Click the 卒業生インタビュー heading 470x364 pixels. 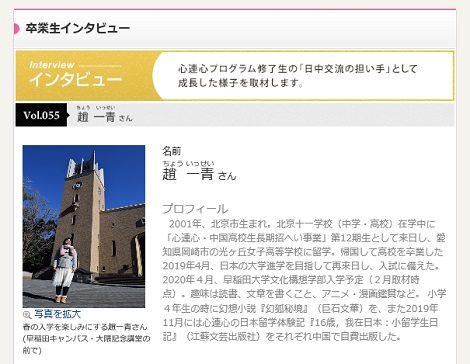(x=78, y=28)
